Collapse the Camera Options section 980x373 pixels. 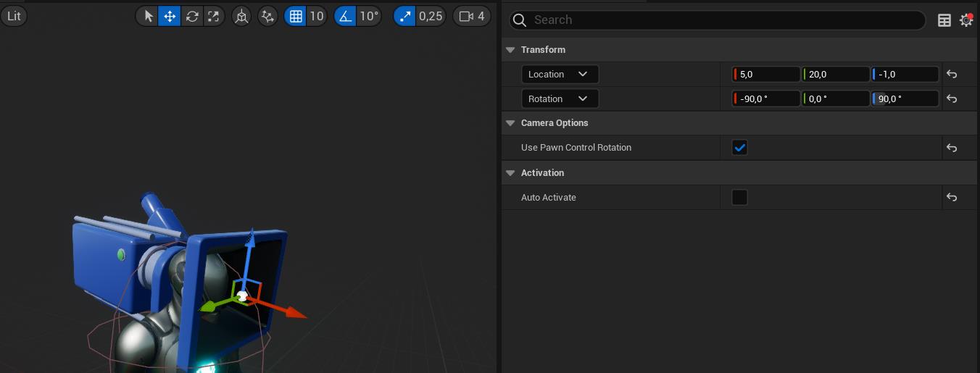pos(509,123)
